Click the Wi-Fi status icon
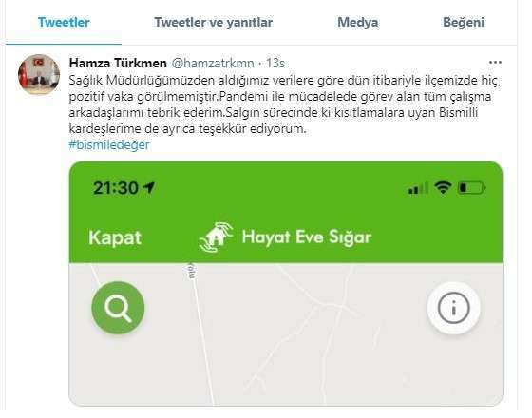Image resolution: width=532 pixels, height=418 pixels. pyautogui.click(x=443, y=187)
